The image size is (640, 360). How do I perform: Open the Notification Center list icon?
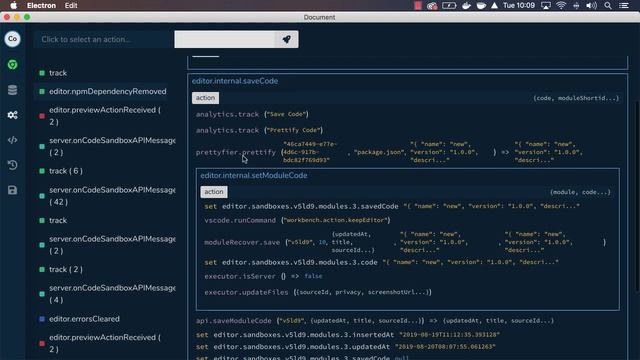click(x=624, y=5)
